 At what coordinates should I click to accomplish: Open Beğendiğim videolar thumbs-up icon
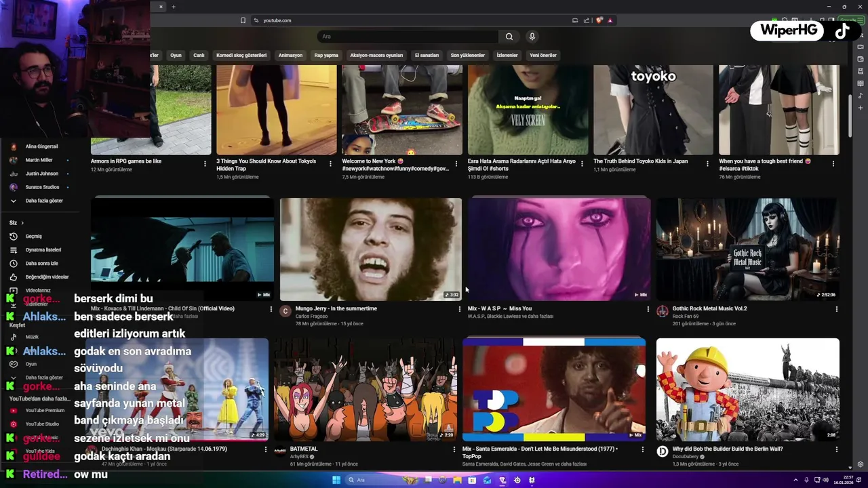(13, 277)
